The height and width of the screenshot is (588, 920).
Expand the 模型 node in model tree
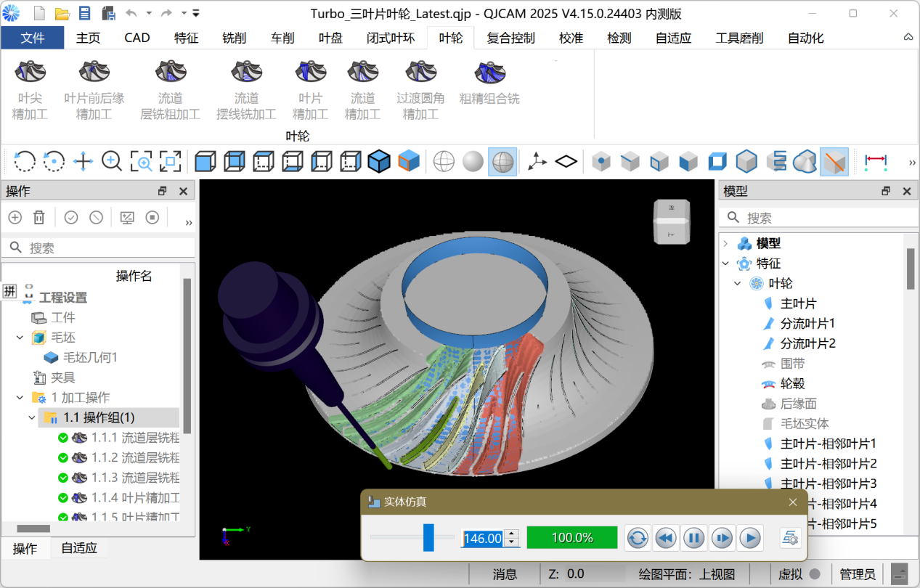(x=725, y=244)
